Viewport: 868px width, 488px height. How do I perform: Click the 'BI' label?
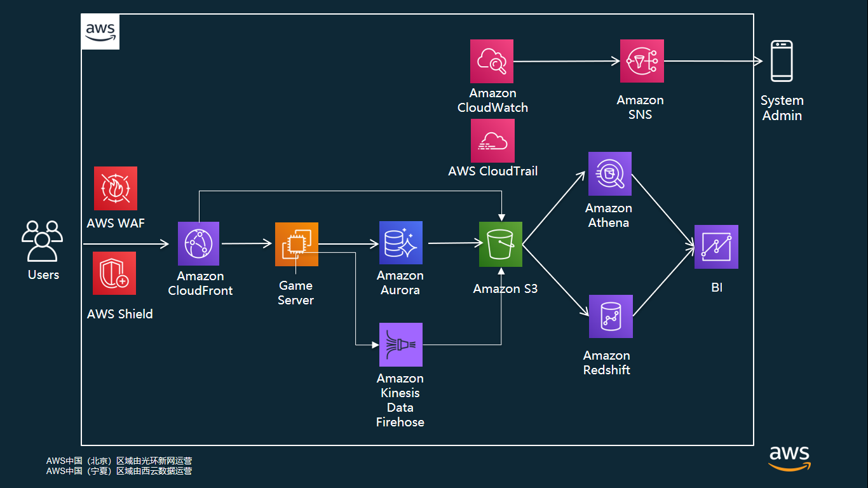(717, 288)
